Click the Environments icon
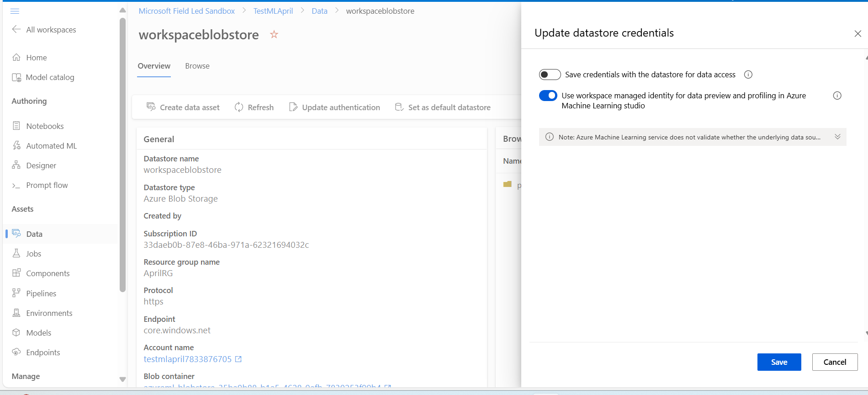 [x=16, y=313]
